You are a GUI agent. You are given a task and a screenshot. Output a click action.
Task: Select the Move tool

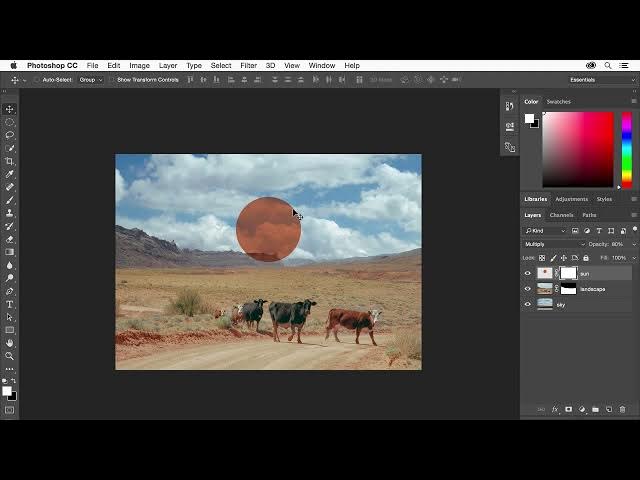[x=10, y=109]
